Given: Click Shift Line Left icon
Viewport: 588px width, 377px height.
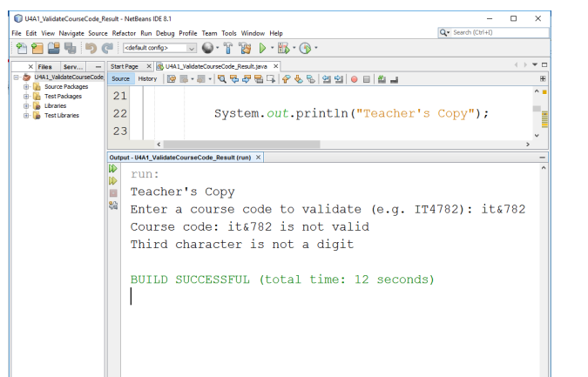Looking at the screenshot, I should tap(327, 79).
